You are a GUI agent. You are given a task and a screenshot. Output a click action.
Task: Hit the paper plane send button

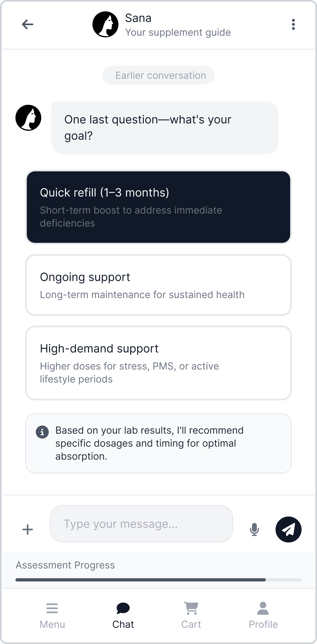click(x=288, y=529)
